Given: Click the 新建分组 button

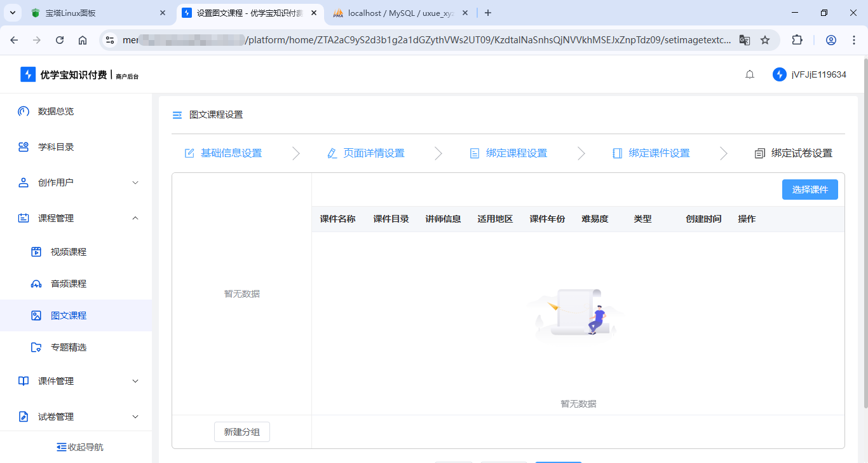Looking at the screenshot, I should 241,431.
